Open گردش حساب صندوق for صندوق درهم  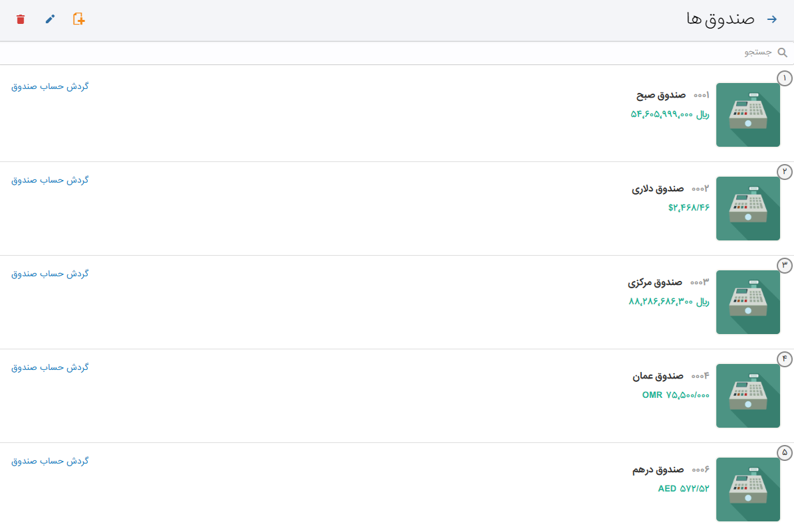point(50,461)
